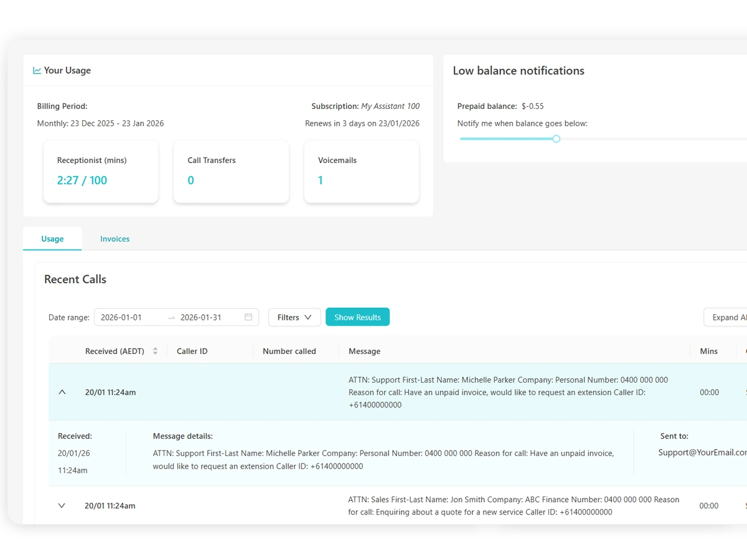
Task: Switch to the Invoices tab
Action: point(115,239)
